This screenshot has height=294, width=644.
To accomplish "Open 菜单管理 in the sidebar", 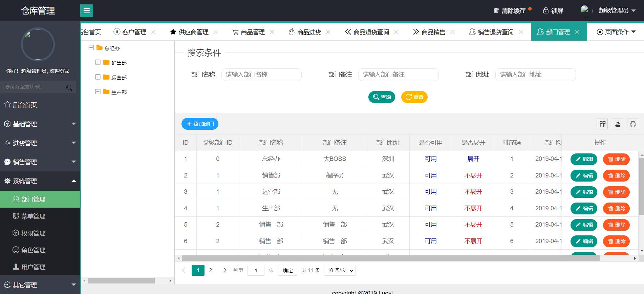I will (x=40, y=216).
